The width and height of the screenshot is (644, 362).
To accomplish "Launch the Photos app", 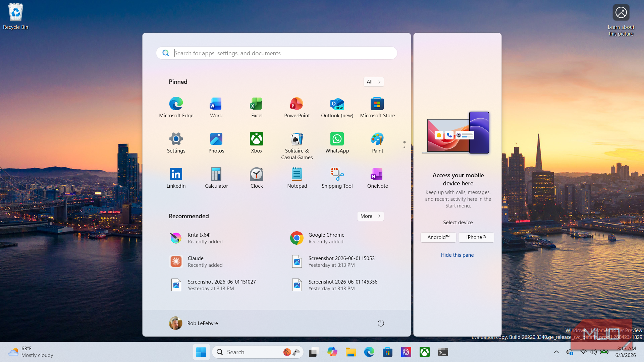I will tap(216, 143).
